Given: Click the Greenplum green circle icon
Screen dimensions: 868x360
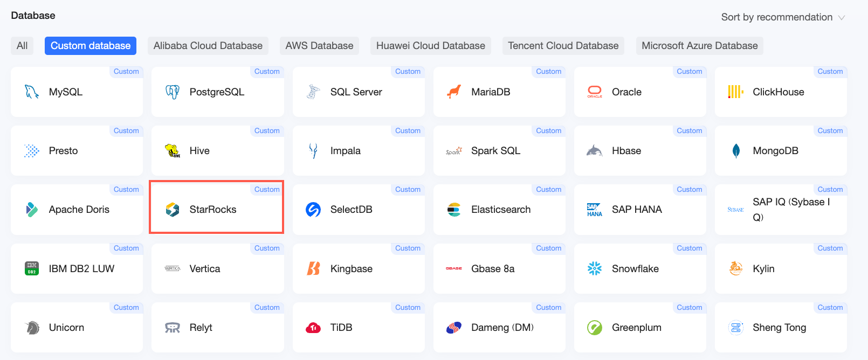Looking at the screenshot, I should pyautogui.click(x=595, y=328).
